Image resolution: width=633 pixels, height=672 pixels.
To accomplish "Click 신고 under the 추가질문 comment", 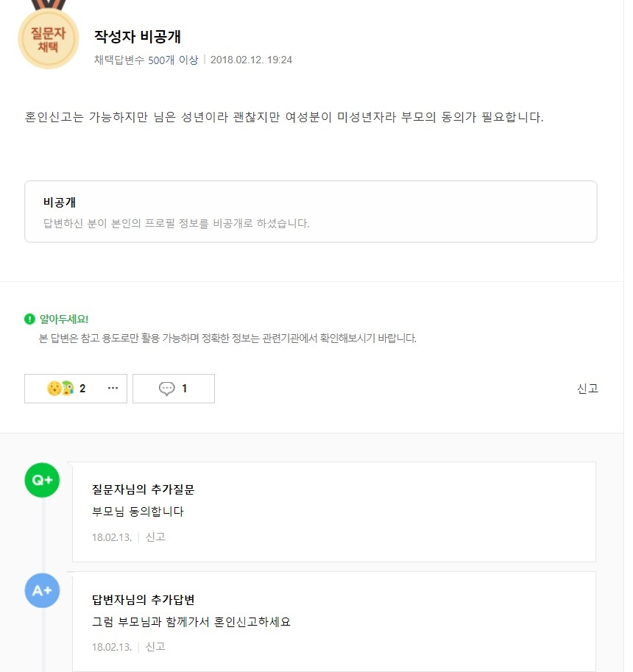I will [x=155, y=537].
